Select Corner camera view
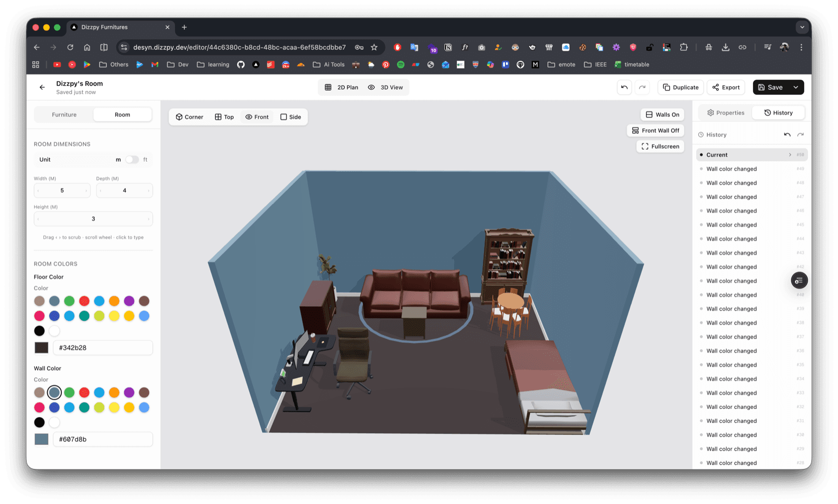This screenshot has height=504, width=838. click(190, 117)
